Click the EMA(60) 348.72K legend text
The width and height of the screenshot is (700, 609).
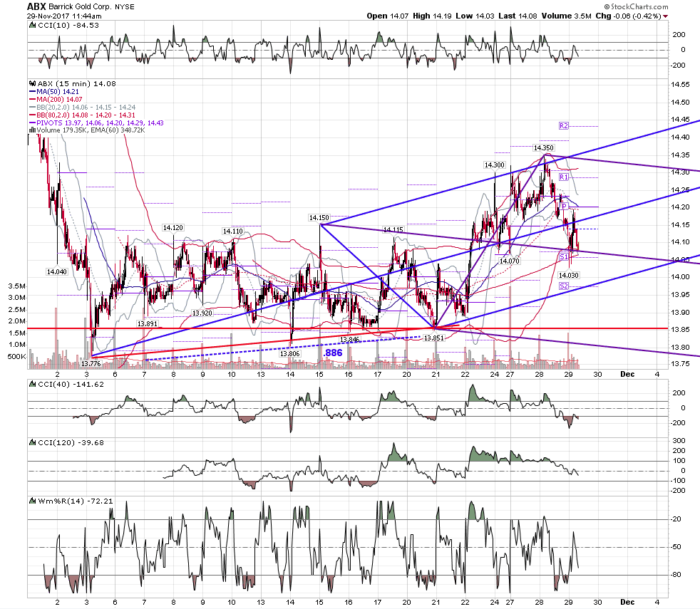[118, 130]
